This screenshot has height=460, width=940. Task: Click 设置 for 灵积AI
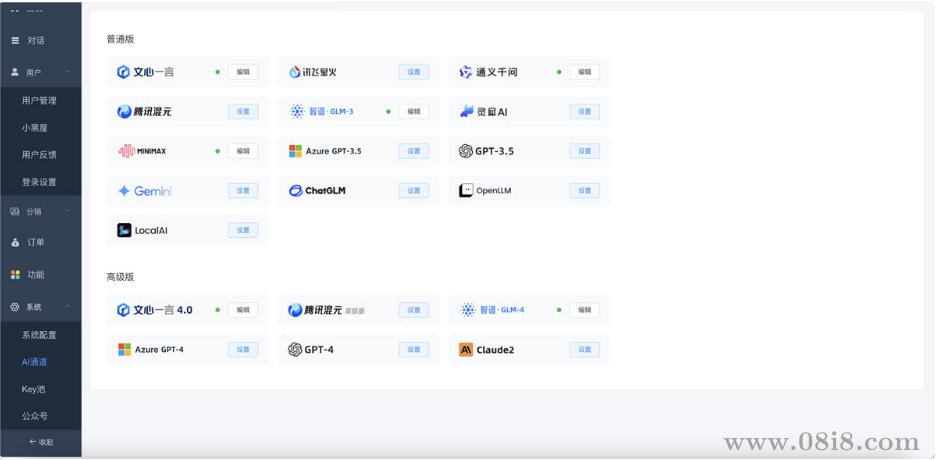click(585, 112)
